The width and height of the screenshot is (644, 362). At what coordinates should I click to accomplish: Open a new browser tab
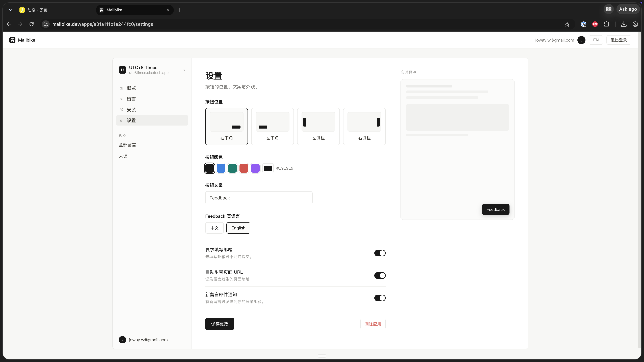point(180,10)
